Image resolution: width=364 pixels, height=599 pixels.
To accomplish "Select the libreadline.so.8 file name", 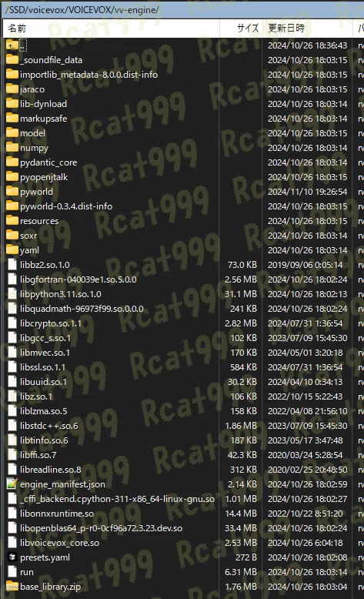I will click(x=51, y=470).
